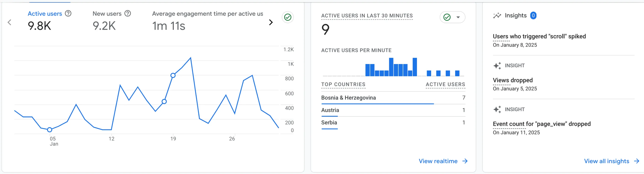Viewport: 644px width, 174px height.
Task: Open realtime card status dropdown arrow
Action: point(458,17)
